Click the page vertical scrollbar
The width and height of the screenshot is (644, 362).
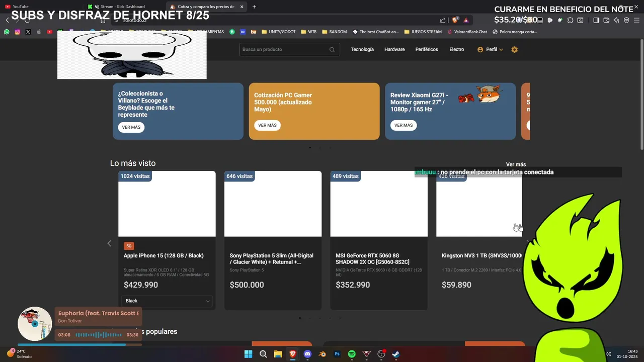641,96
